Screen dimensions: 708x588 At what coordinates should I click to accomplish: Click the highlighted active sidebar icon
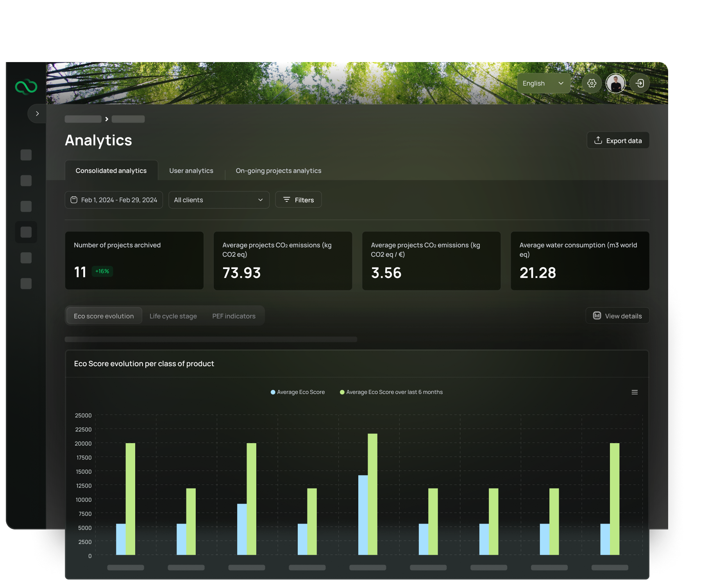[26, 232]
